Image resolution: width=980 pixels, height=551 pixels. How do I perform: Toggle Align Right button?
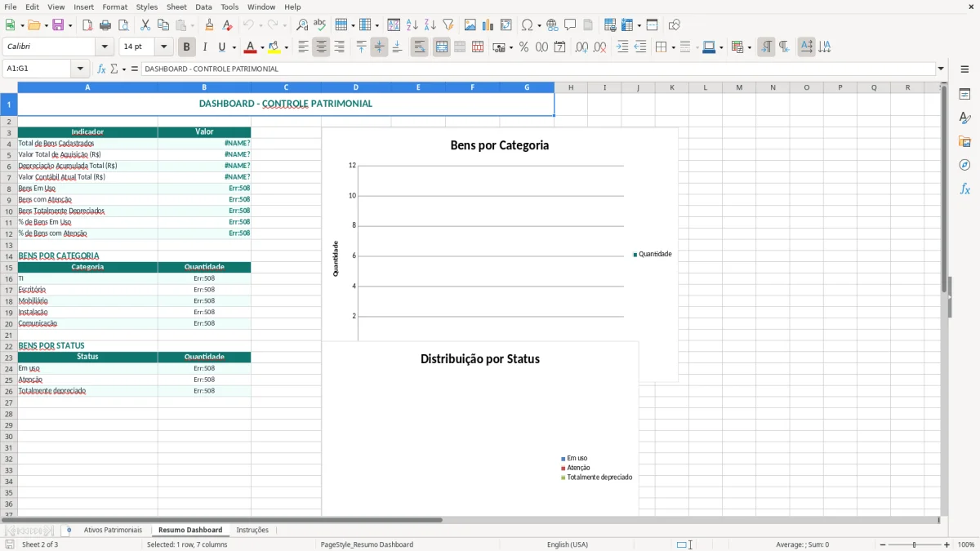339,47
